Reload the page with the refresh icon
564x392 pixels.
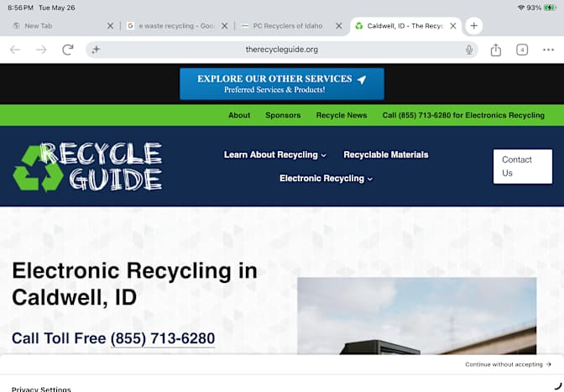click(68, 50)
